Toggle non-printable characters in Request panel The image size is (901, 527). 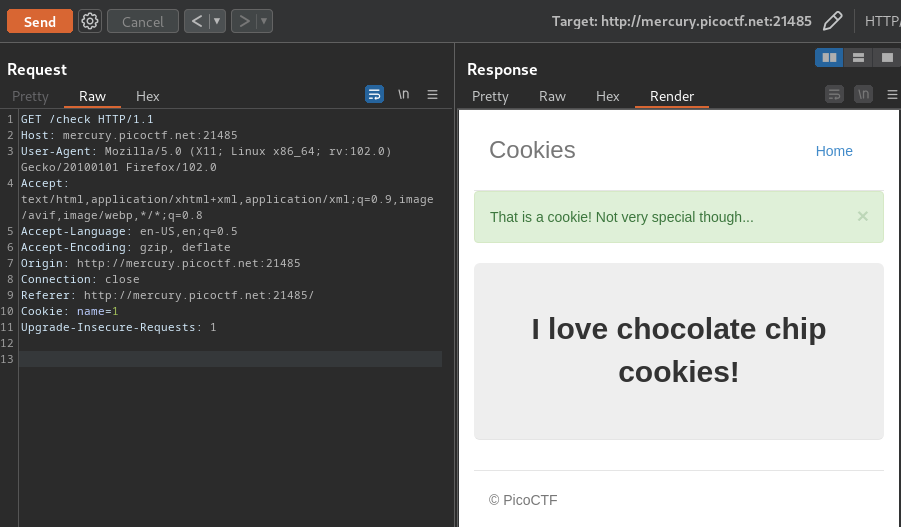coord(403,94)
